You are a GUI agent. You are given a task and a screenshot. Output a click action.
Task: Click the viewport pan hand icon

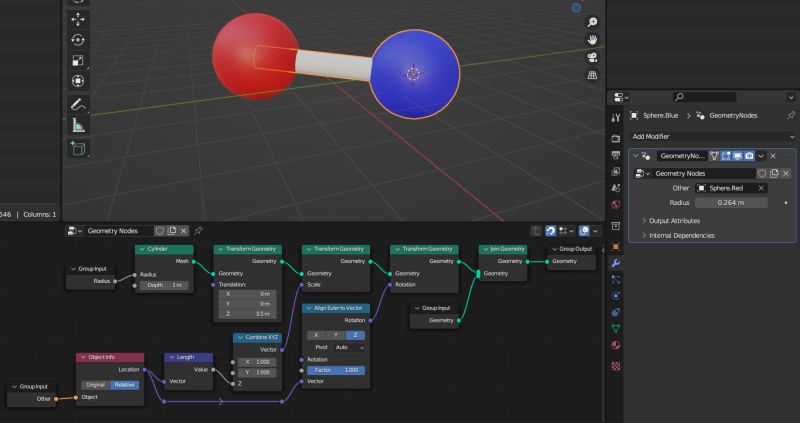pos(592,40)
